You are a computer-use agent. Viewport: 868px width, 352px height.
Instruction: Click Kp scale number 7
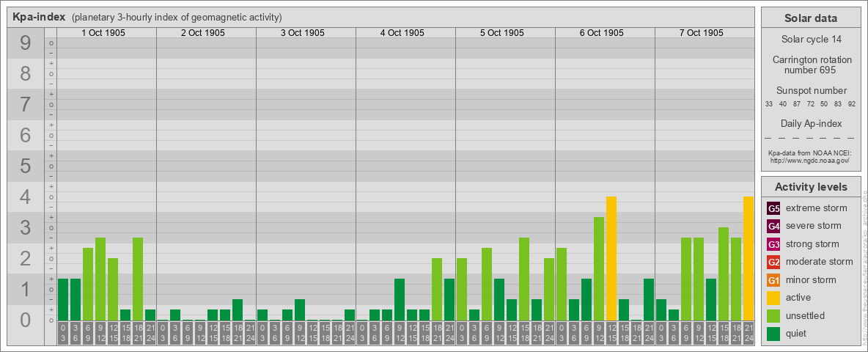(25, 104)
